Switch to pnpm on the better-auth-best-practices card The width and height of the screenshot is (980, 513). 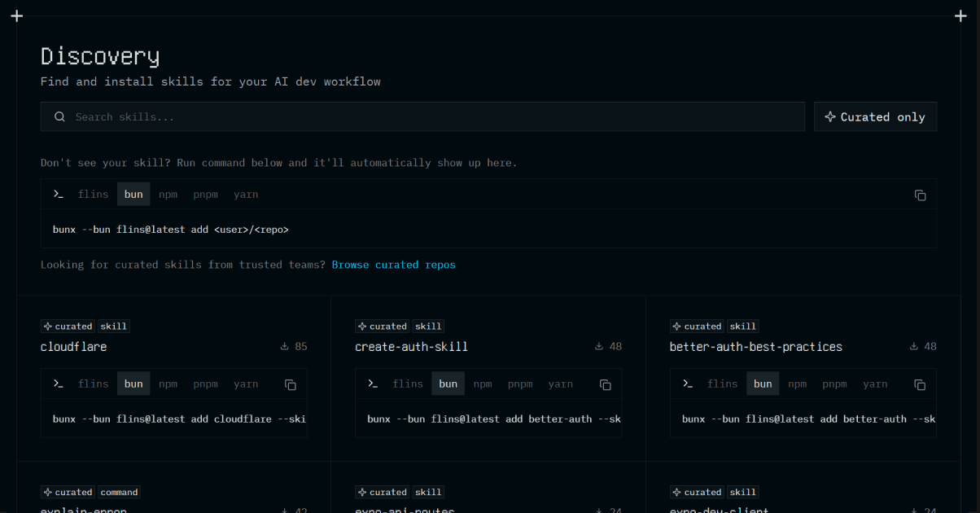(834, 384)
